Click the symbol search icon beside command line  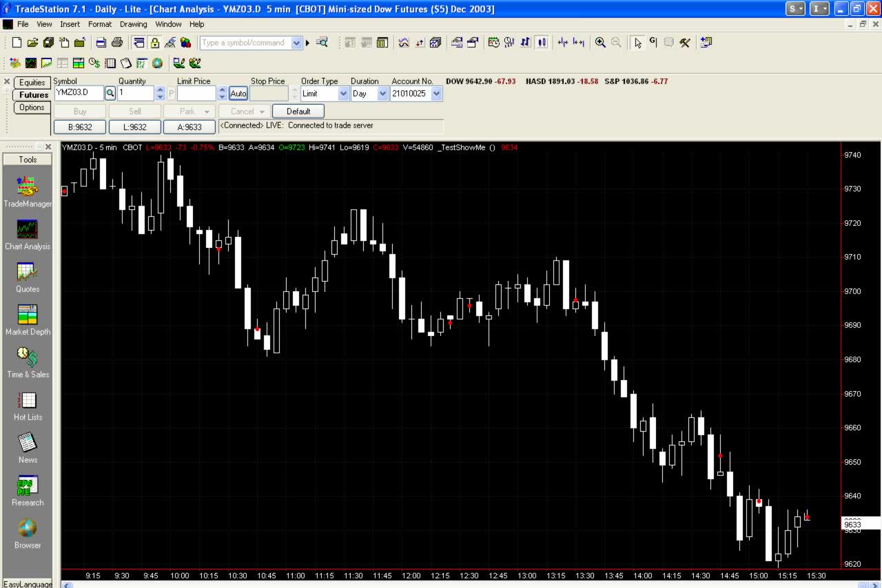tap(322, 43)
